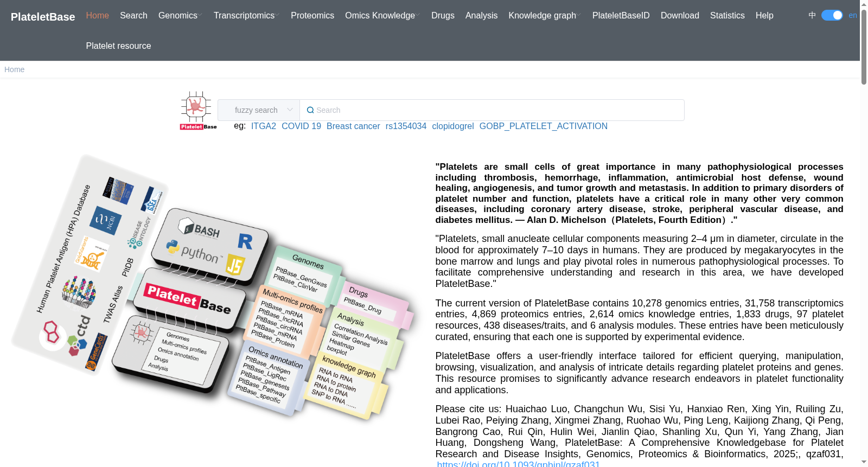Open the fuzzy search type dropdown
Screen dimensions: 868x467
click(x=259, y=110)
